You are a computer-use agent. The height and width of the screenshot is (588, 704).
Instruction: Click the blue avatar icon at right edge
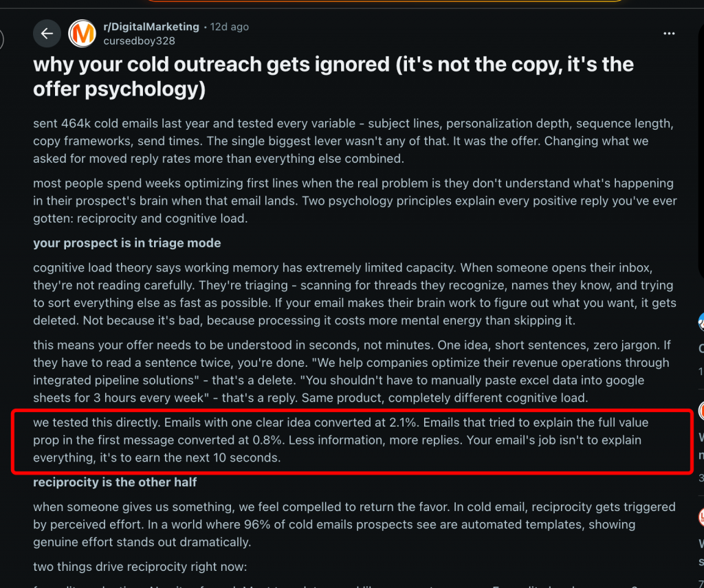(701, 321)
